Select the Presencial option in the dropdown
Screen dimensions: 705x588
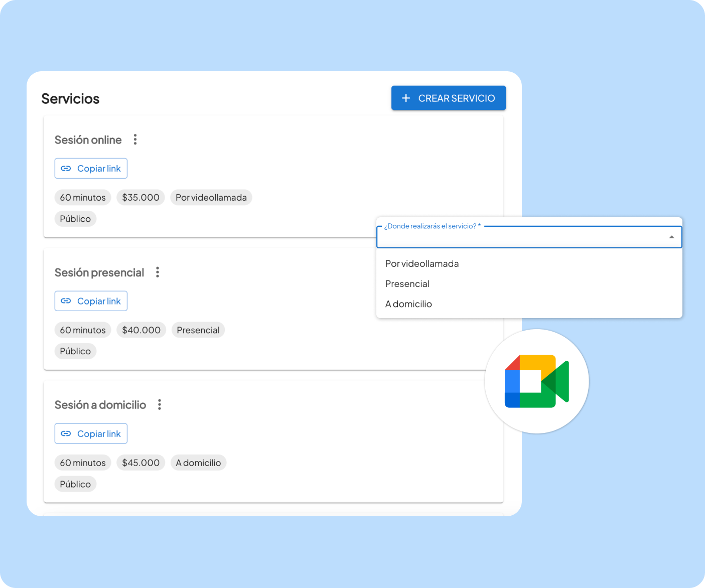407,283
